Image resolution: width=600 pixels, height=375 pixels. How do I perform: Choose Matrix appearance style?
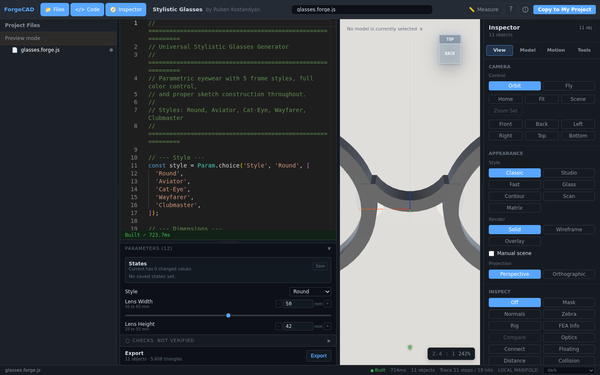(515, 208)
